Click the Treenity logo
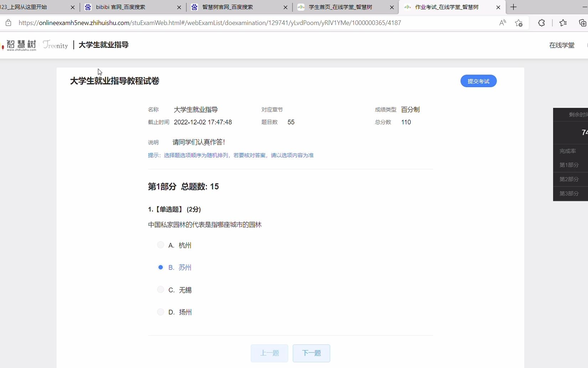This screenshot has width=588, height=368. [x=55, y=45]
